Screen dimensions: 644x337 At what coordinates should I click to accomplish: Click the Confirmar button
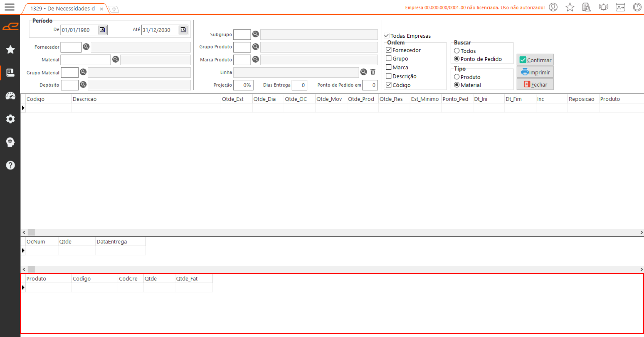click(535, 60)
